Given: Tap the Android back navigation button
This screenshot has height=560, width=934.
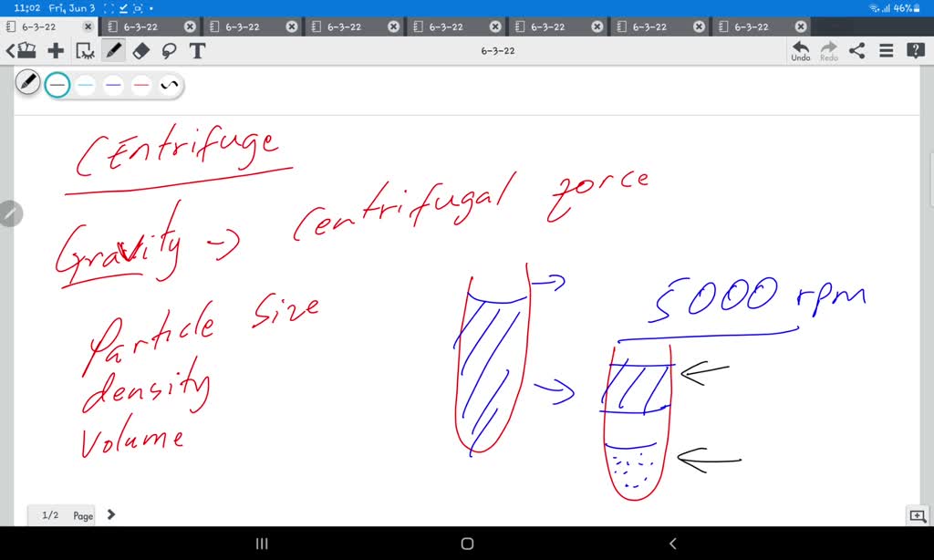Looking at the screenshot, I should 673,544.
